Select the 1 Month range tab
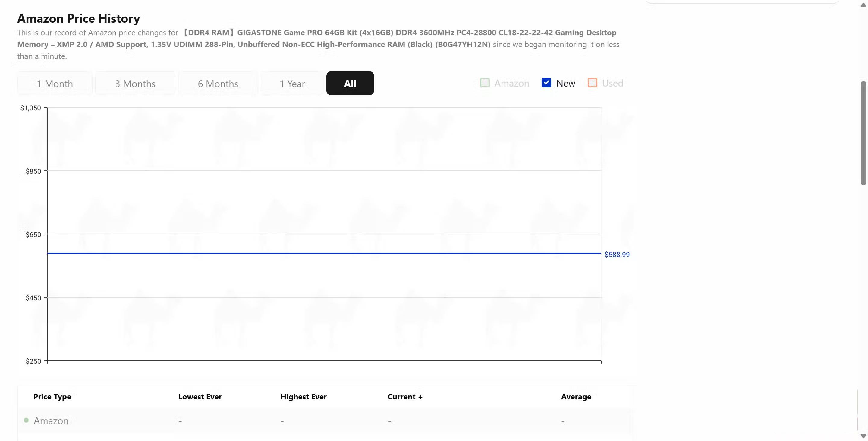 tap(55, 84)
